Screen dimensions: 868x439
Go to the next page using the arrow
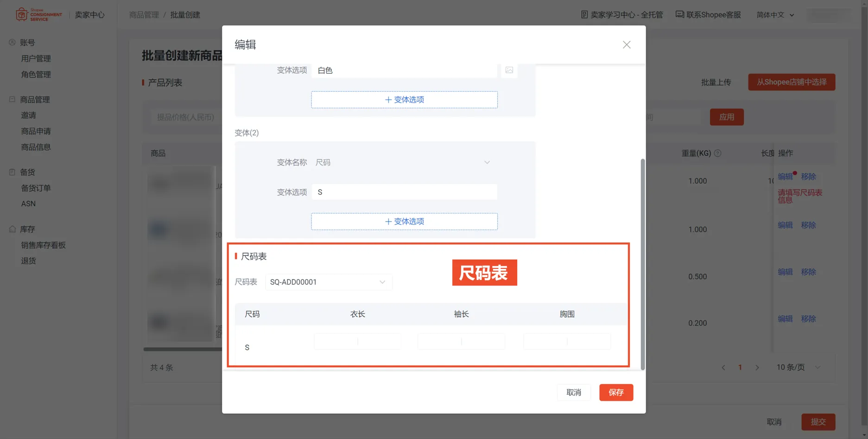(757, 367)
